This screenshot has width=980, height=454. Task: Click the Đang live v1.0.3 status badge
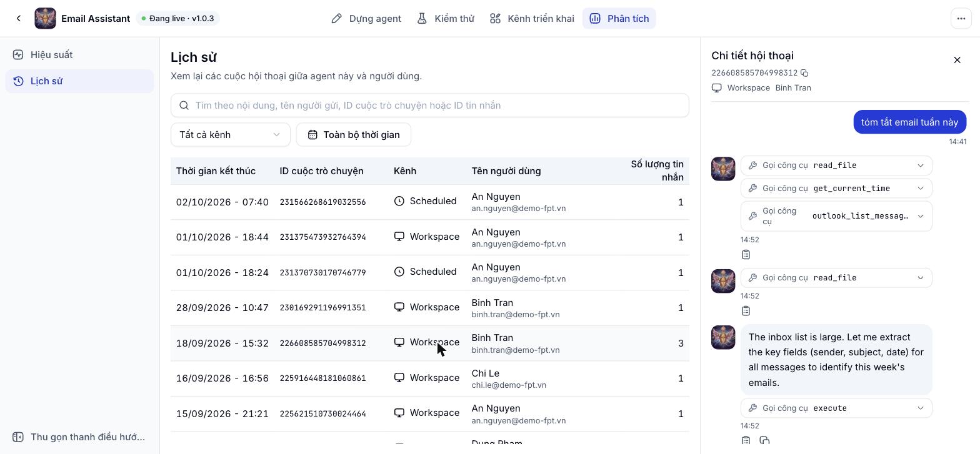(178, 19)
